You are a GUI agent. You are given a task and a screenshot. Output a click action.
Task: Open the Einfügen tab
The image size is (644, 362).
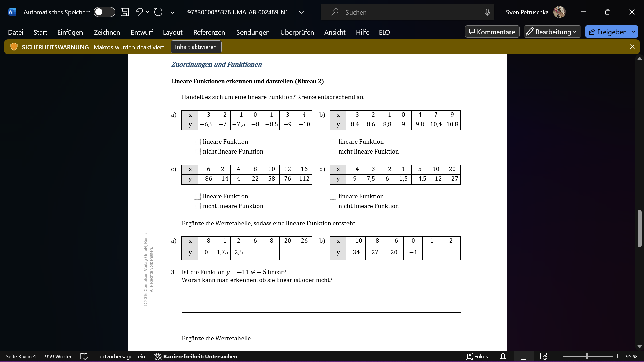(x=70, y=32)
